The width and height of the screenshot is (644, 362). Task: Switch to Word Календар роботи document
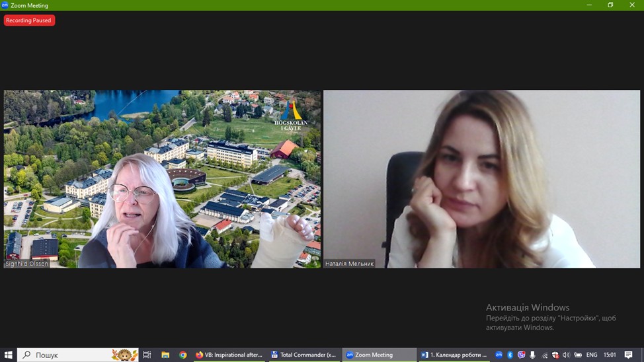(454, 355)
